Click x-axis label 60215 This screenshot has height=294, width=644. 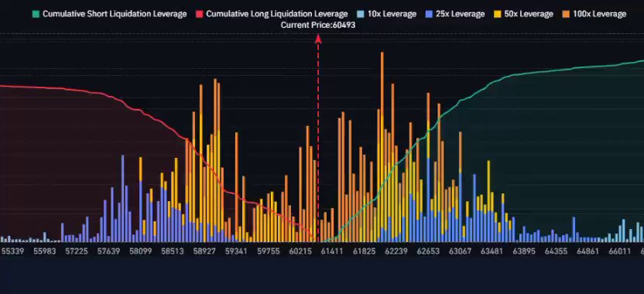pos(300,251)
